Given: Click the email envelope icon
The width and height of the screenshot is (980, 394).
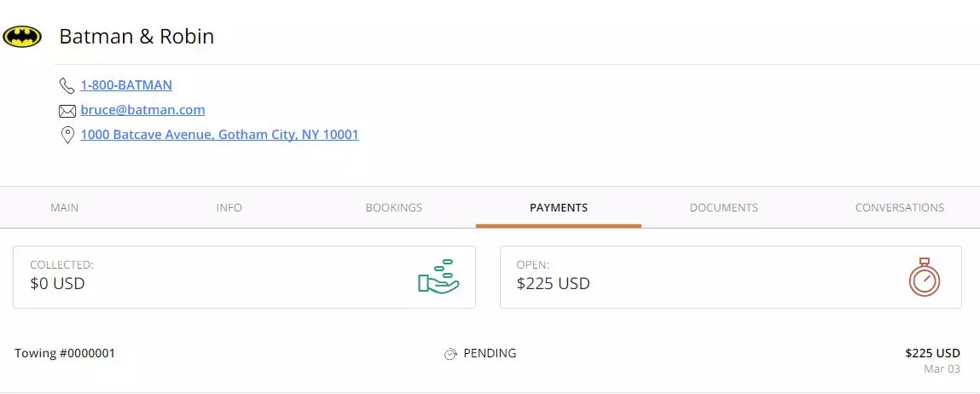Looking at the screenshot, I should click(x=67, y=112).
